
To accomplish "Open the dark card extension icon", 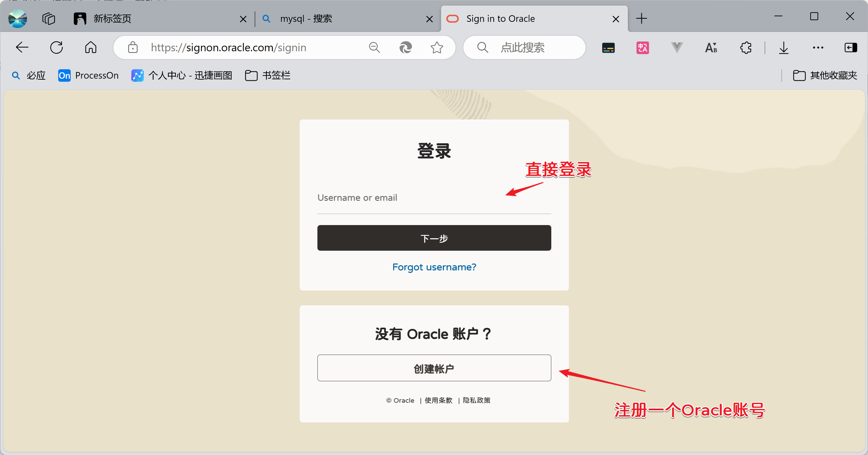I will [x=608, y=48].
